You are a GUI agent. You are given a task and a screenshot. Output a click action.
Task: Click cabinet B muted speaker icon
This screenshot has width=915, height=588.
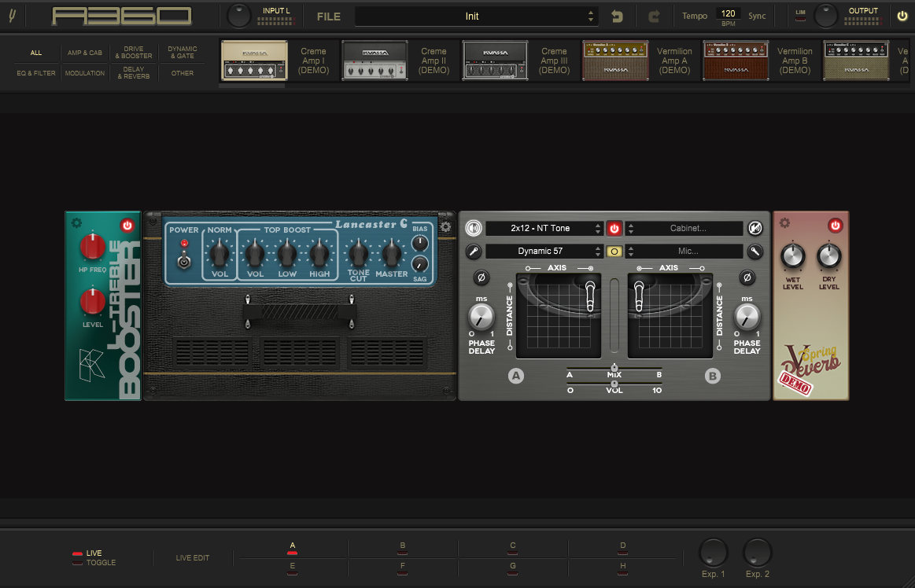(755, 229)
